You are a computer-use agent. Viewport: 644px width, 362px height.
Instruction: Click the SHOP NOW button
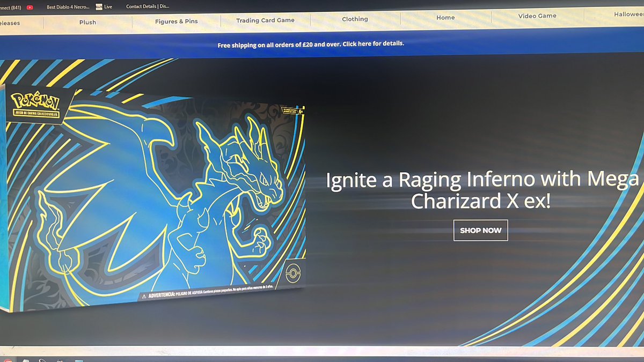pos(480,230)
